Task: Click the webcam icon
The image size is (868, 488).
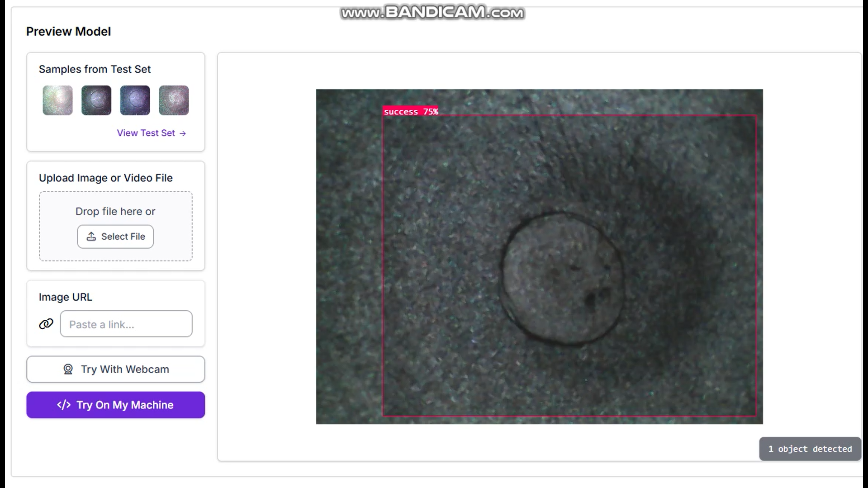Action: click(x=68, y=369)
